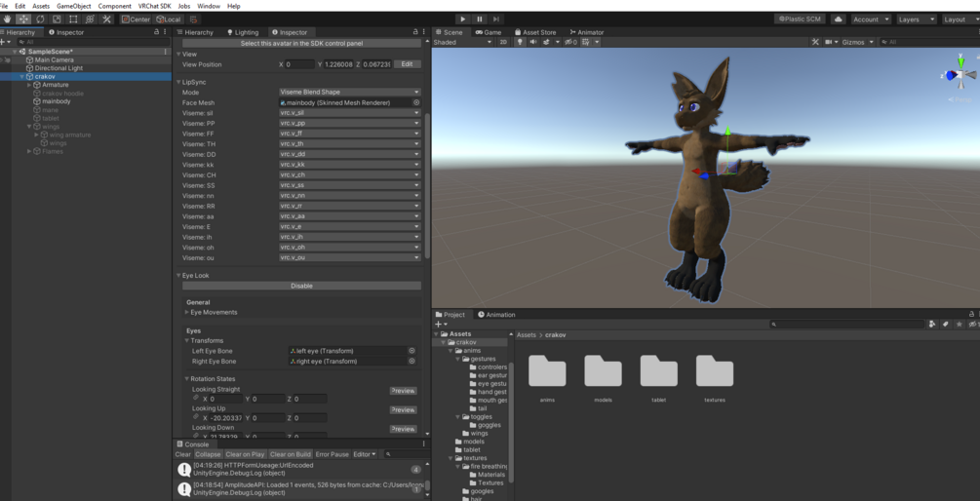Toggle Clear on Build in Console

click(x=291, y=454)
